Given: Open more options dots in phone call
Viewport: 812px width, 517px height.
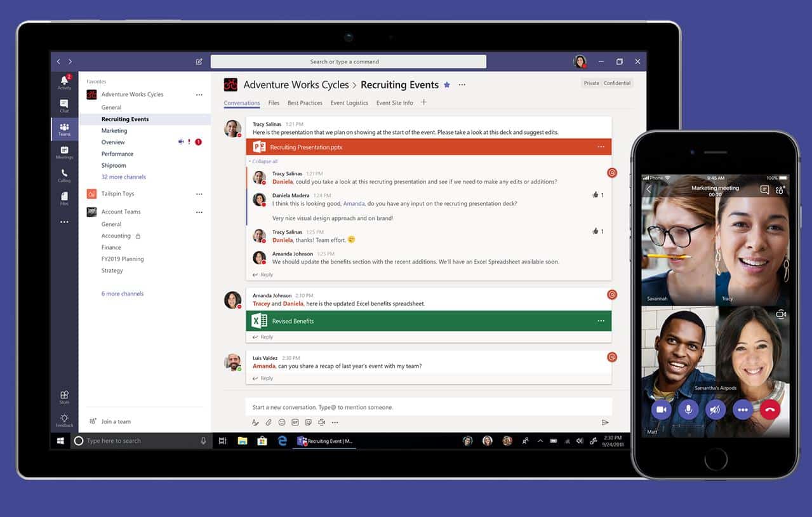Looking at the screenshot, I should point(743,410).
